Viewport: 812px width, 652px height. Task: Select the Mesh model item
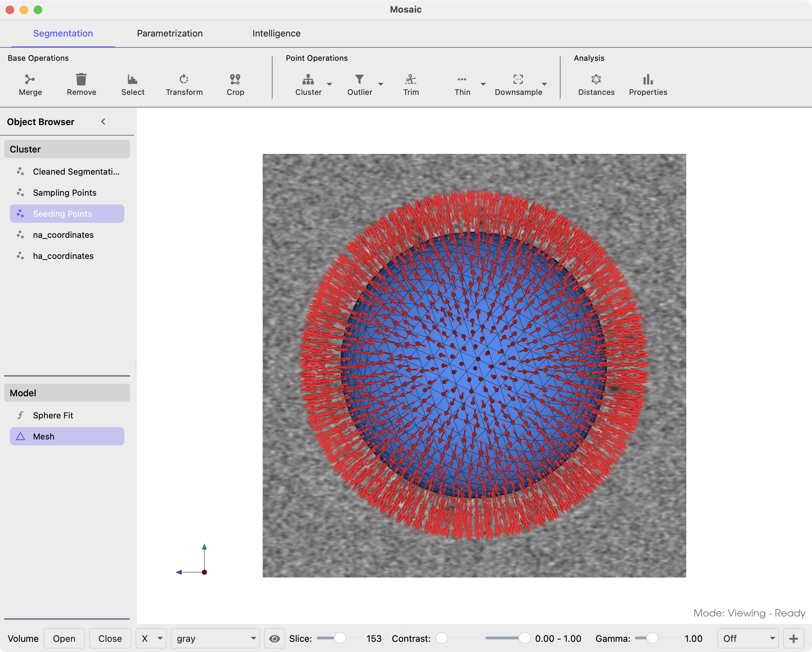[x=67, y=436]
